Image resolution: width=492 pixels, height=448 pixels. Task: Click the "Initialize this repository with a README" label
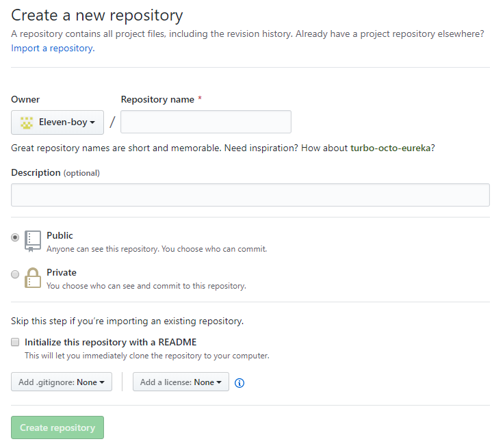click(x=110, y=342)
